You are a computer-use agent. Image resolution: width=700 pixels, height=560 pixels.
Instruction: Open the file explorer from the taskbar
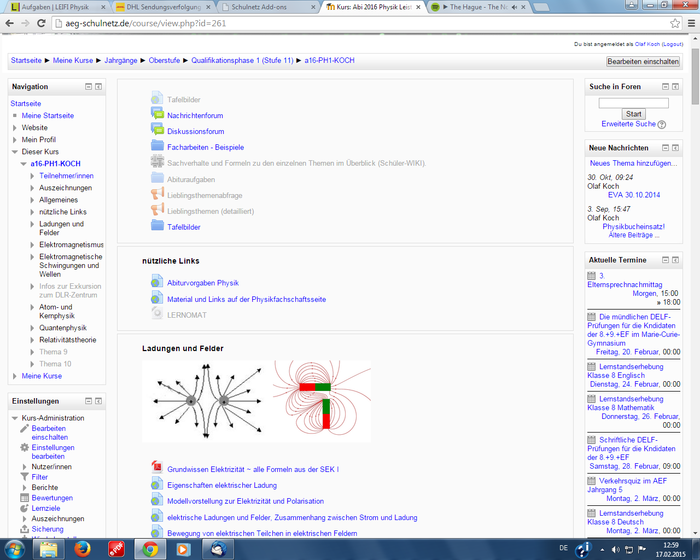click(x=49, y=549)
